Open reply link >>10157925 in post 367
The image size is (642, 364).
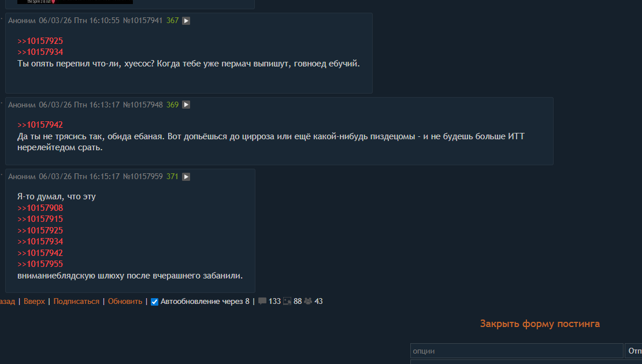tap(40, 41)
